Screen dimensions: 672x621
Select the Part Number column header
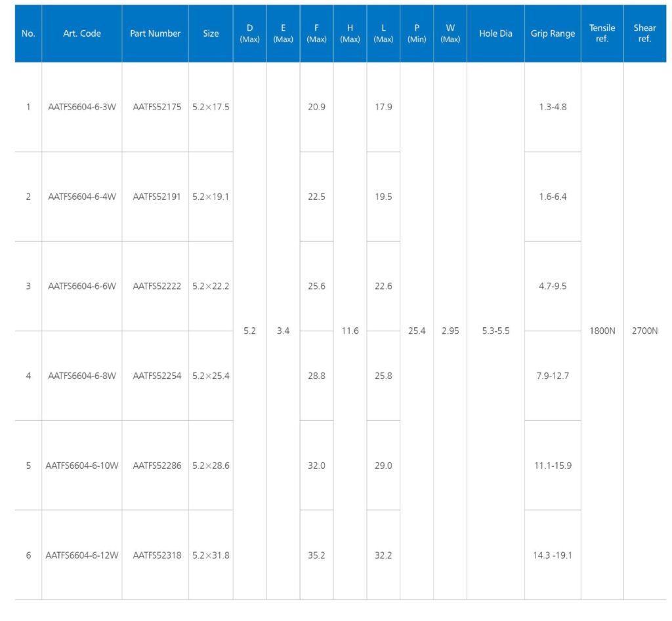(155, 33)
